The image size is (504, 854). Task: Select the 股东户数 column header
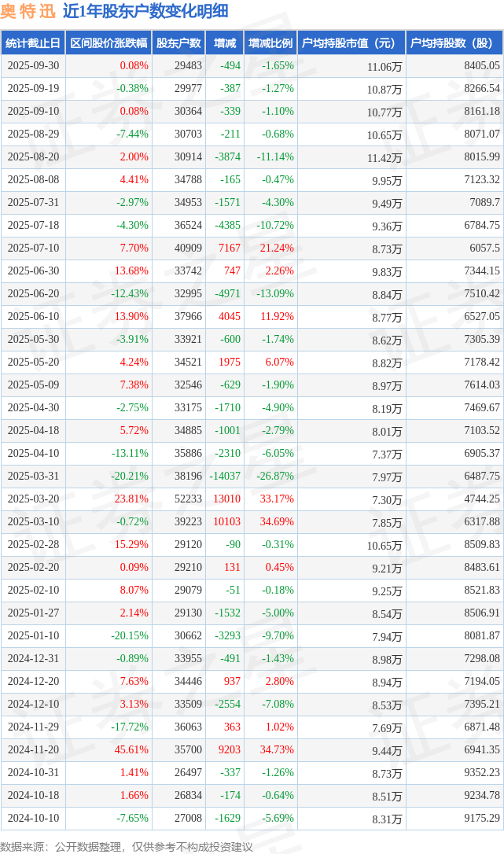[178, 43]
